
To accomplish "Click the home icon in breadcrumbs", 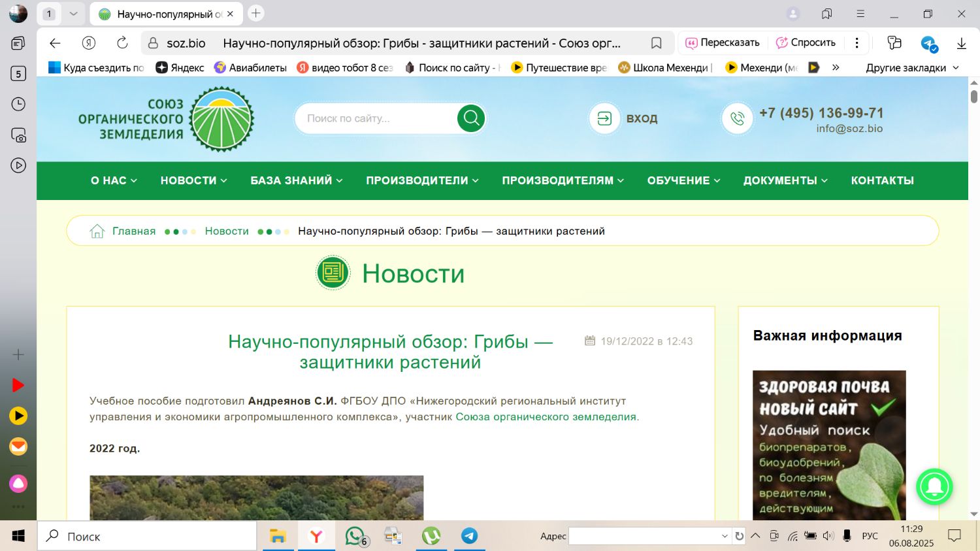I will click(97, 231).
